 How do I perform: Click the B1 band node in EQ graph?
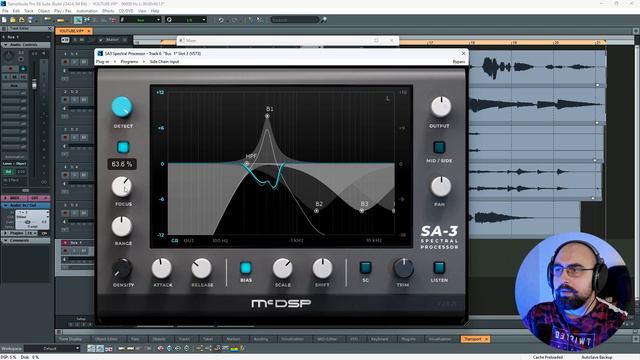click(267, 116)
